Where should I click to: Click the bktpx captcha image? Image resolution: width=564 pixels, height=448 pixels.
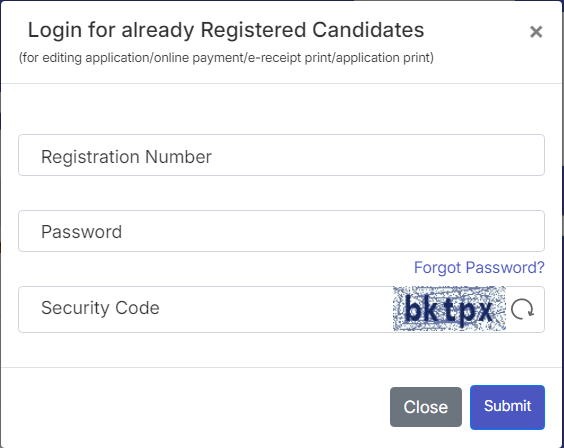449,308
